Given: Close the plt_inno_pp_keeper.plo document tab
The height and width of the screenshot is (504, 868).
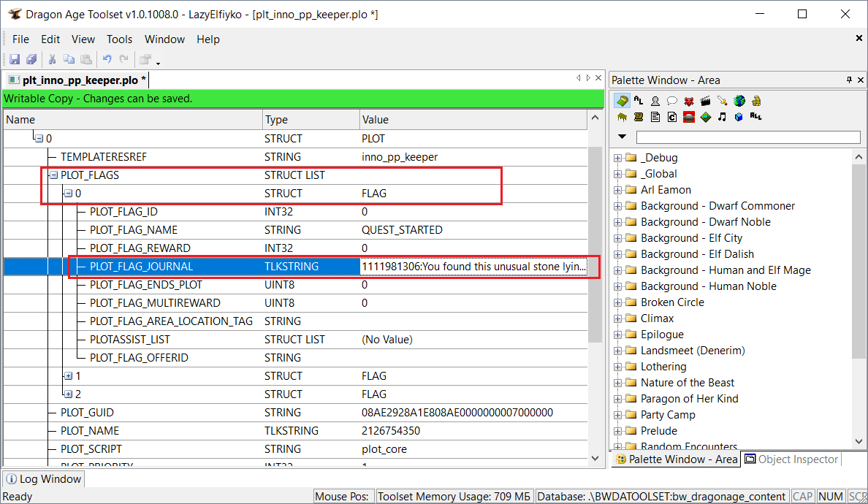Looking at the screenshot, I should 598,78.
